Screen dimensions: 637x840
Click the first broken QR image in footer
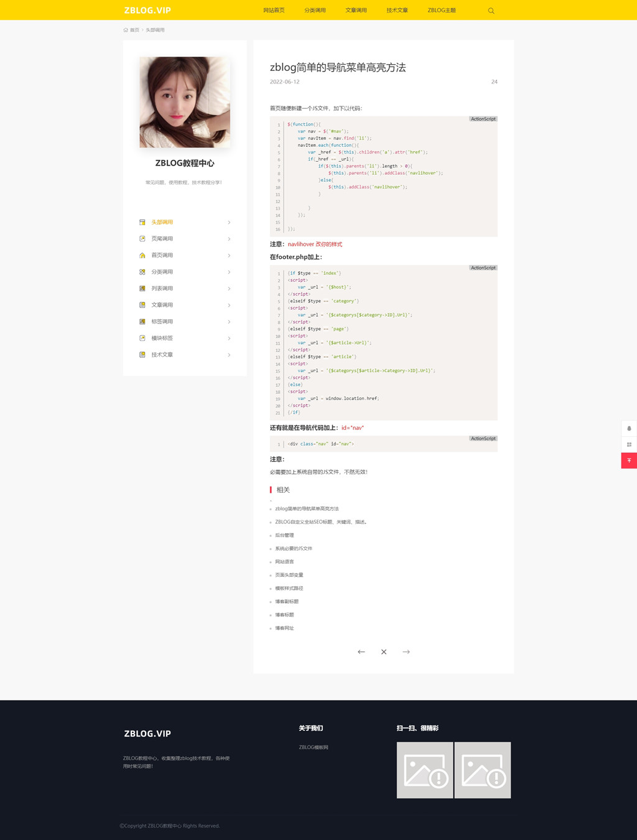pos(425,770)
